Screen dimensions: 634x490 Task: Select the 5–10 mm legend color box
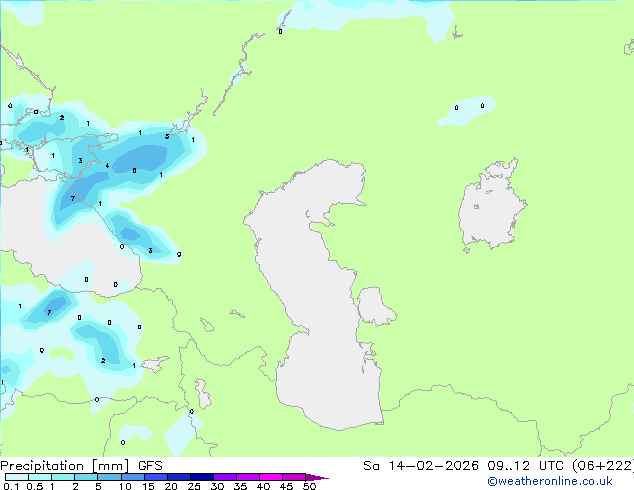pos(109,477)
